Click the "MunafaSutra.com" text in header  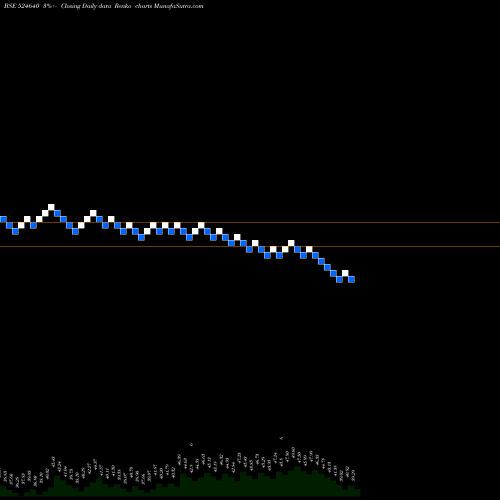(178, 6)
